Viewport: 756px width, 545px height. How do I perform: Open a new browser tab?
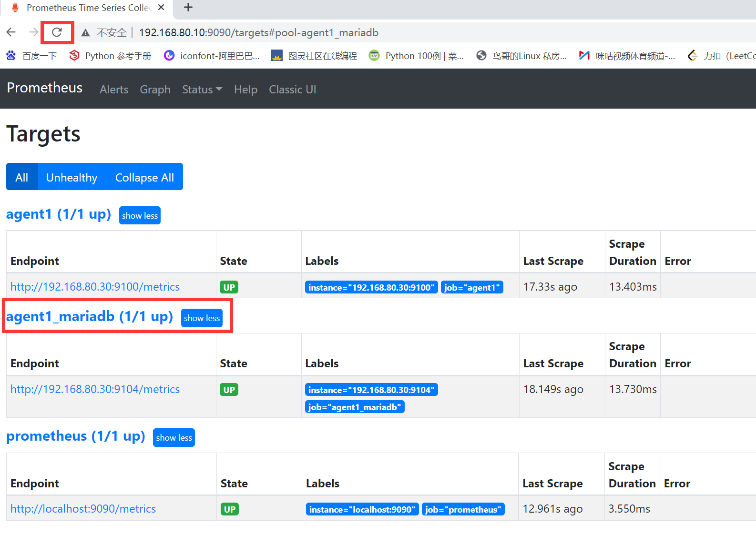pos(188,7)
